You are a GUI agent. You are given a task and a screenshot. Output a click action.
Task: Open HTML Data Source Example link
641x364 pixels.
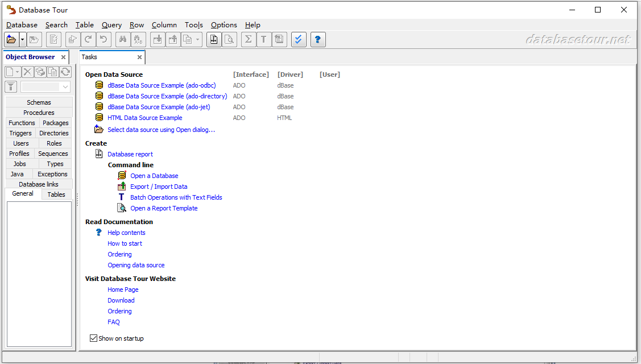point(144,118)
